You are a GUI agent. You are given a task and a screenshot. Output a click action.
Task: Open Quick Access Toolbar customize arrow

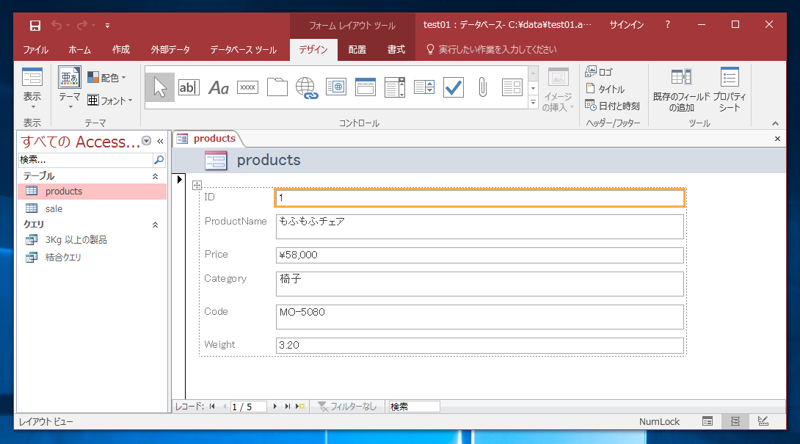click(x=107, y=25)
